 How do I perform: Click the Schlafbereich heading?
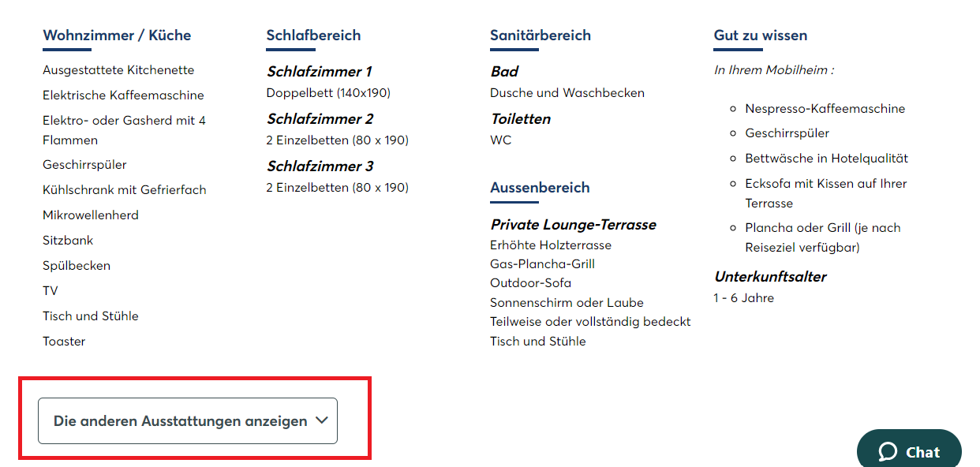313,35
